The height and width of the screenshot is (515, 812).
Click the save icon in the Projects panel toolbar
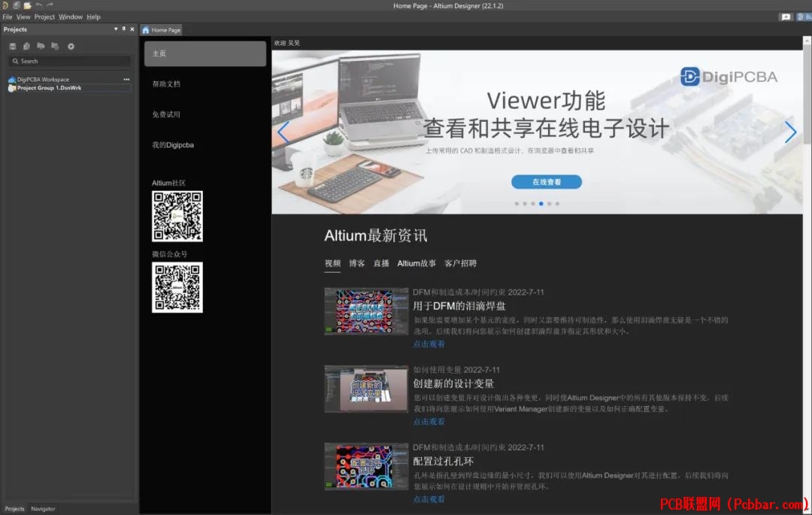click(x=13, y=46)
